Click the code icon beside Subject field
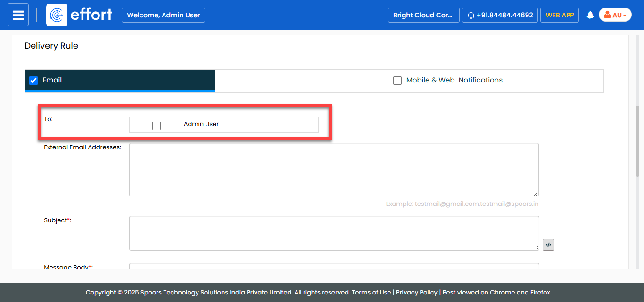The width and height of the screenshot is (644, 302). (x=548, y=245)
